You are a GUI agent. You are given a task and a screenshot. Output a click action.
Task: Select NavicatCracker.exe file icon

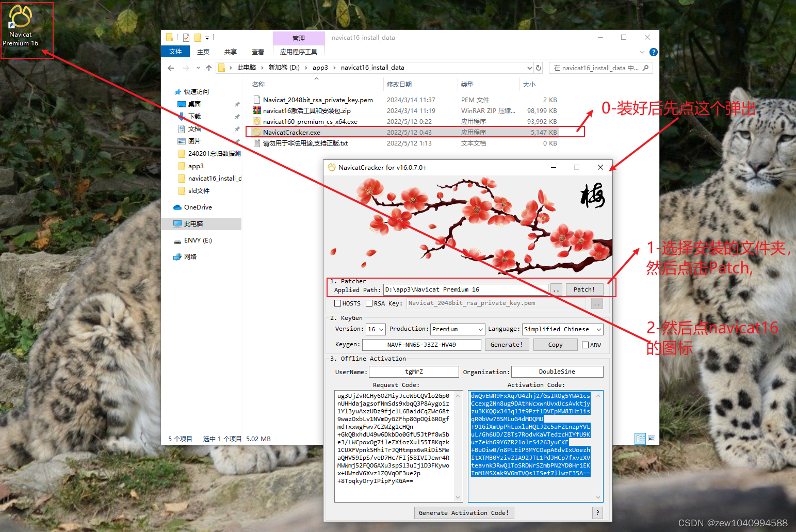(x=256, y=132)
